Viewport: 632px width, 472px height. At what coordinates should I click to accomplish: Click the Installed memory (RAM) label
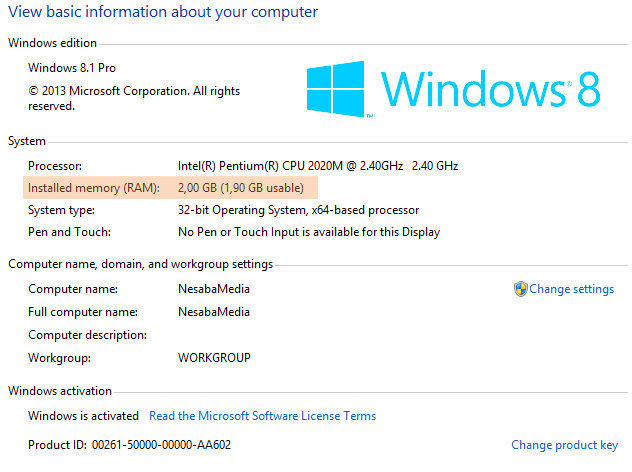94,188
